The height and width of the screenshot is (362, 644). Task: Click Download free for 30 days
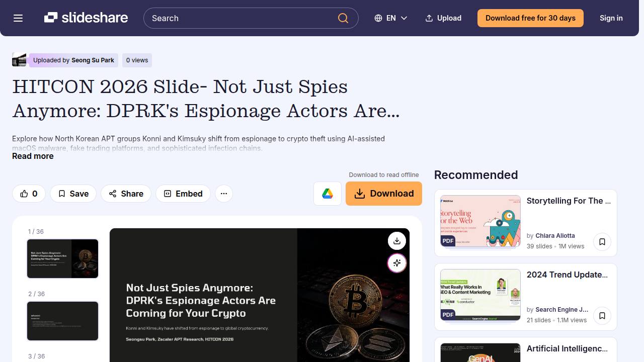point(530,18)
